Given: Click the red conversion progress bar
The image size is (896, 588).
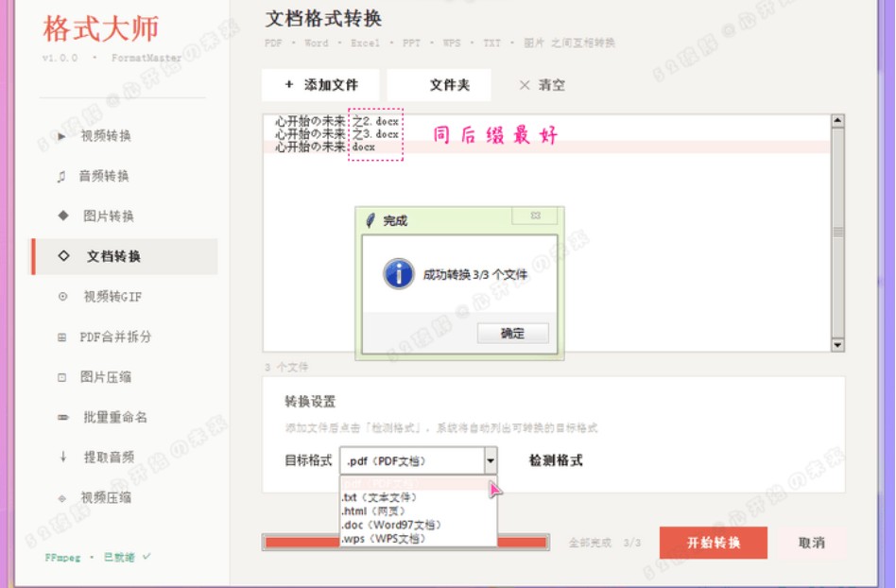Looking at the screenshot, I should click(x=405, y=543).
